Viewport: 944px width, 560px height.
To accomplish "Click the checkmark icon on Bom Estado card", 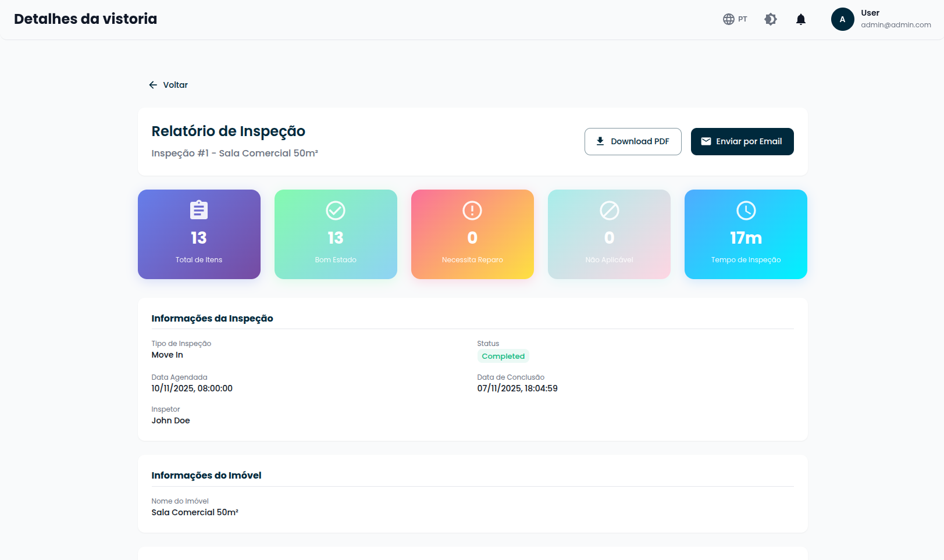I will coord(335,211).
